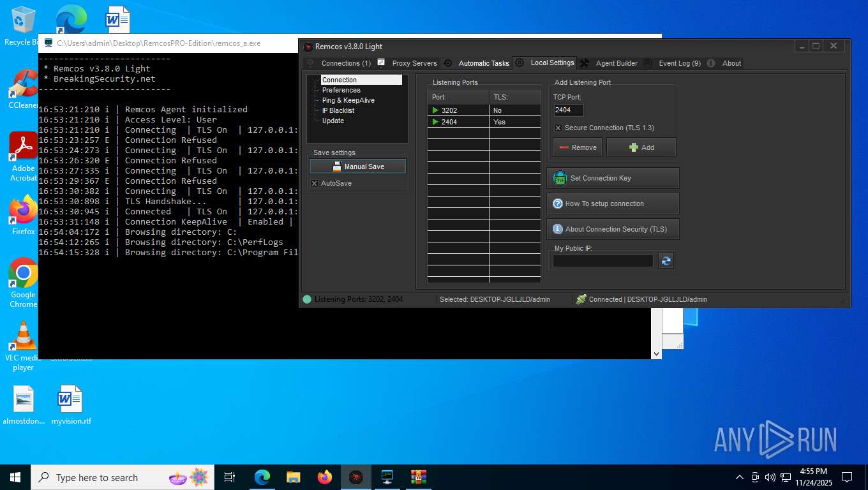The height and width of the screenshot is (490, 868).
Task: Click the Port: column header
Action: pyautogui.click(x=458, y=97)
